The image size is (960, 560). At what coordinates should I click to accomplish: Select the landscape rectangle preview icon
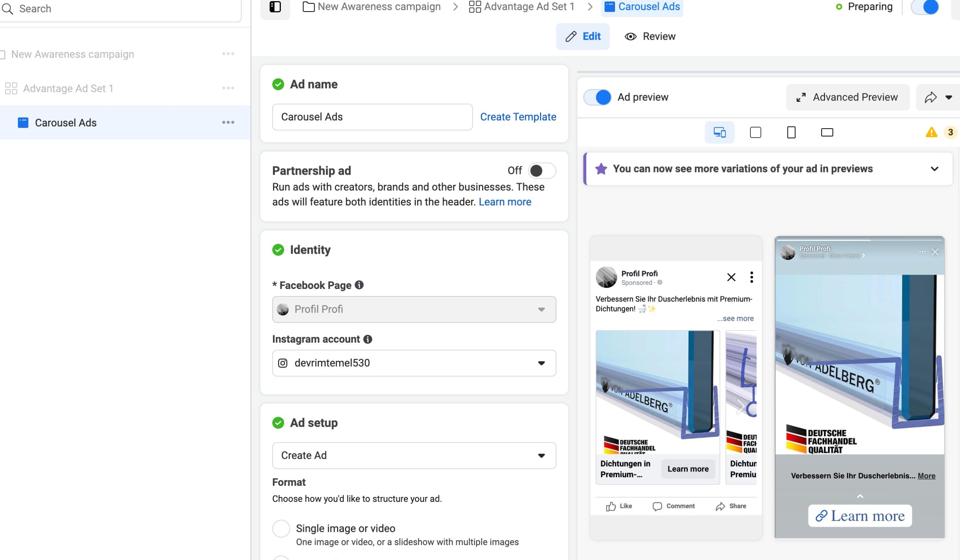coord(826,132)
